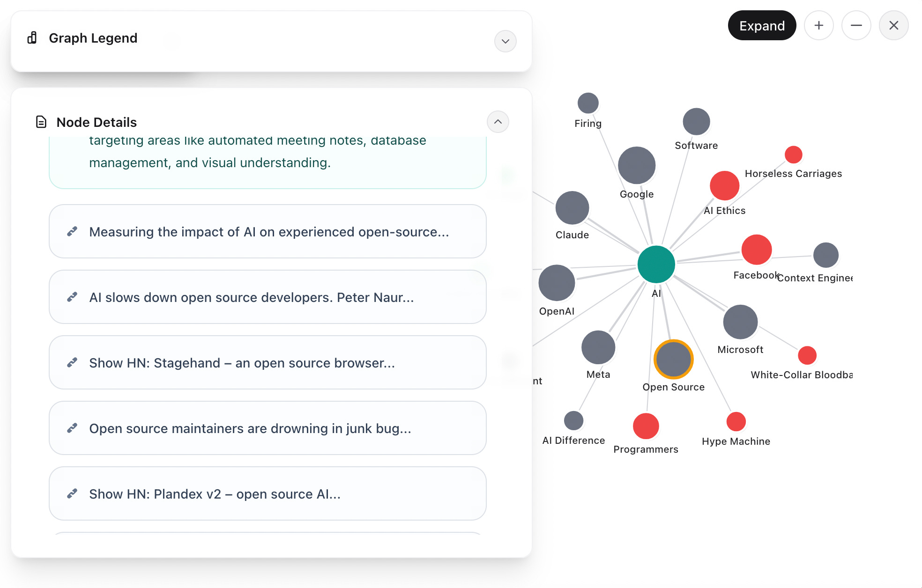Click link icon beside AI slows down entry
The width and height of the screenshot is (922, 588).
pyautogui.click(x=72, y=297)
